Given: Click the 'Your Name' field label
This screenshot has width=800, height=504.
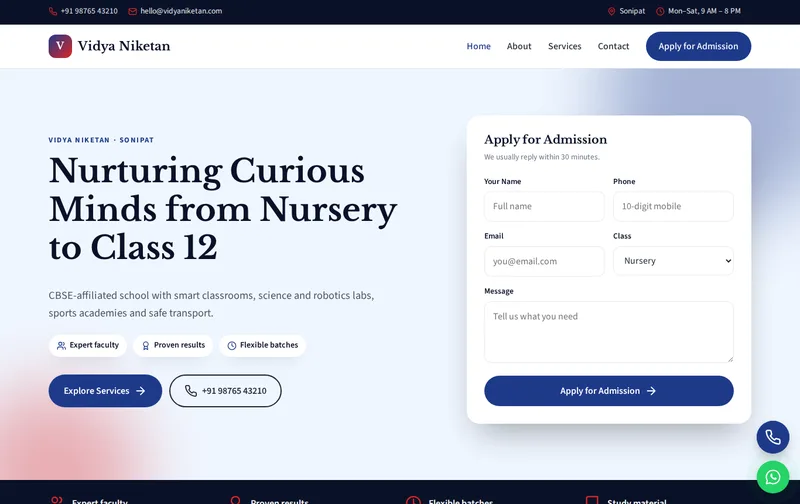Looking at the screenshot, I should 503,182.
